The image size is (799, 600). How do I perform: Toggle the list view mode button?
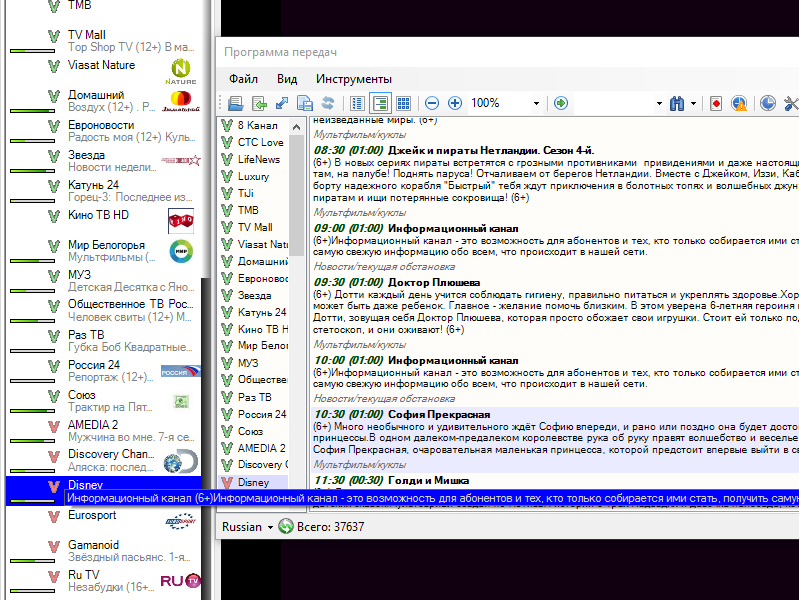(x=358, y=103)
